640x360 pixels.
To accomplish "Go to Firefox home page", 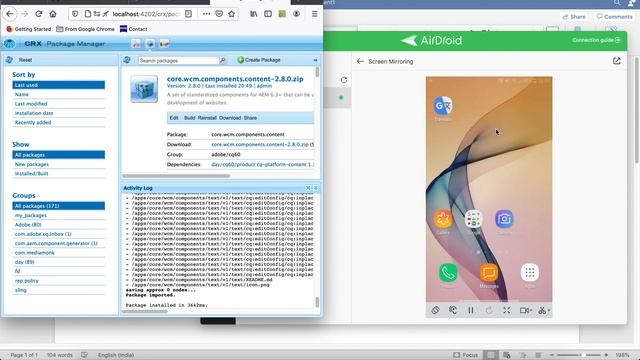I will coord(53,14).
